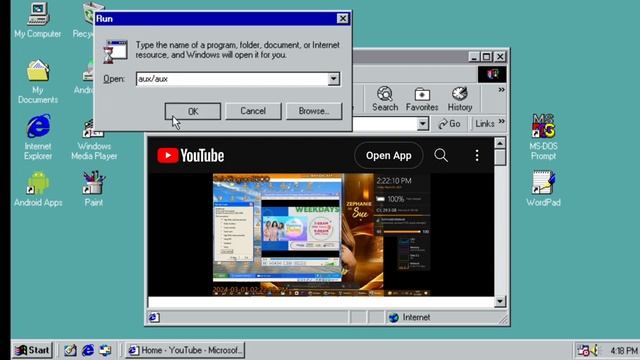Click OK in the Run dialog
The width and height of the screenshot is (640, 360).
click(x=193, y=111)
